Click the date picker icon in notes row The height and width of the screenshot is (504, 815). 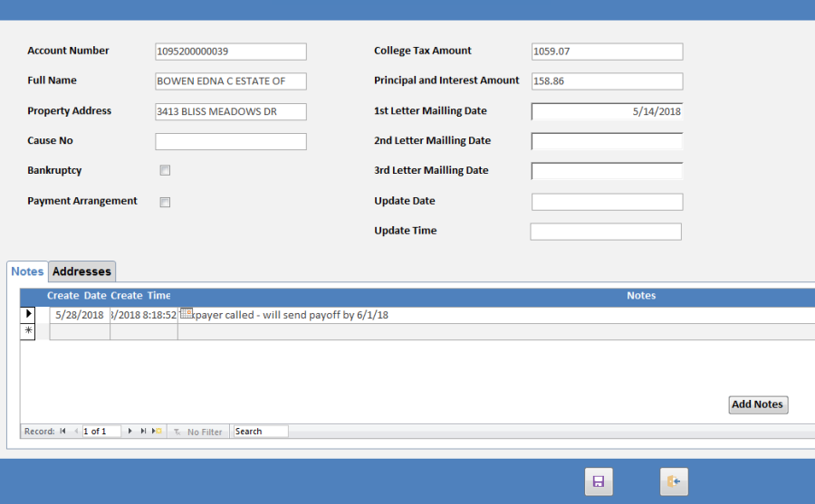coord(187,313)
